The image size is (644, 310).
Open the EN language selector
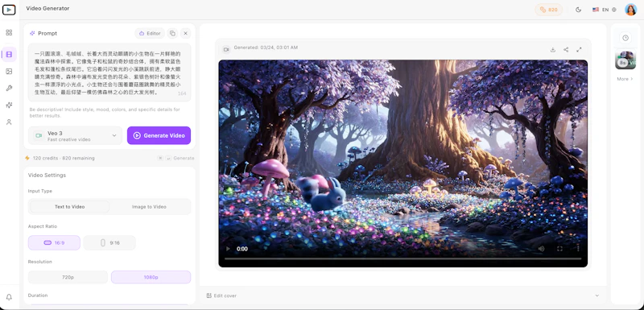(x=605, y=10)
